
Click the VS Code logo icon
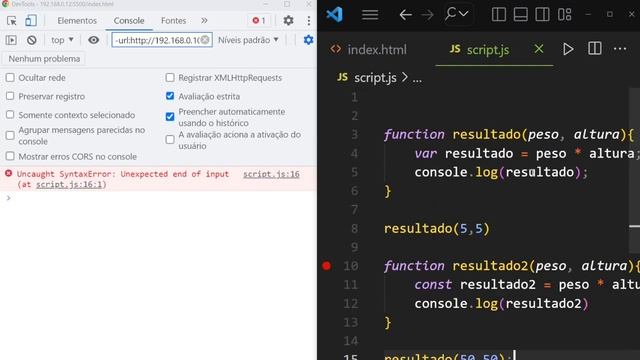click(x=334, y=15)
